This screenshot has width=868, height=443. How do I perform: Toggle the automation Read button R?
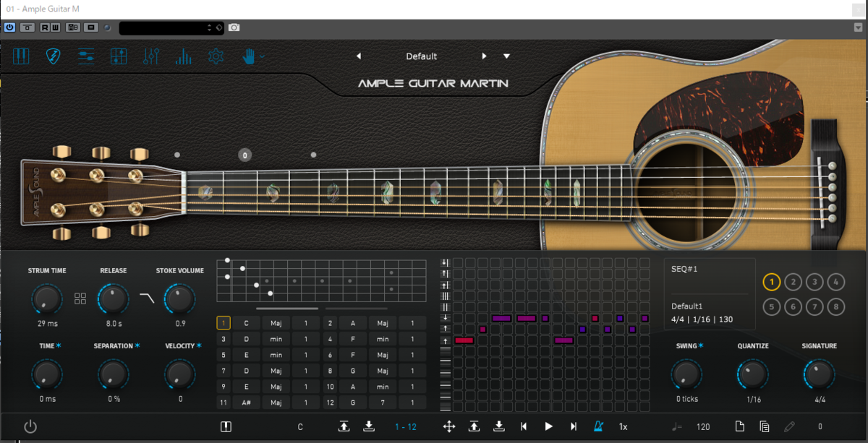coord(45,27)
